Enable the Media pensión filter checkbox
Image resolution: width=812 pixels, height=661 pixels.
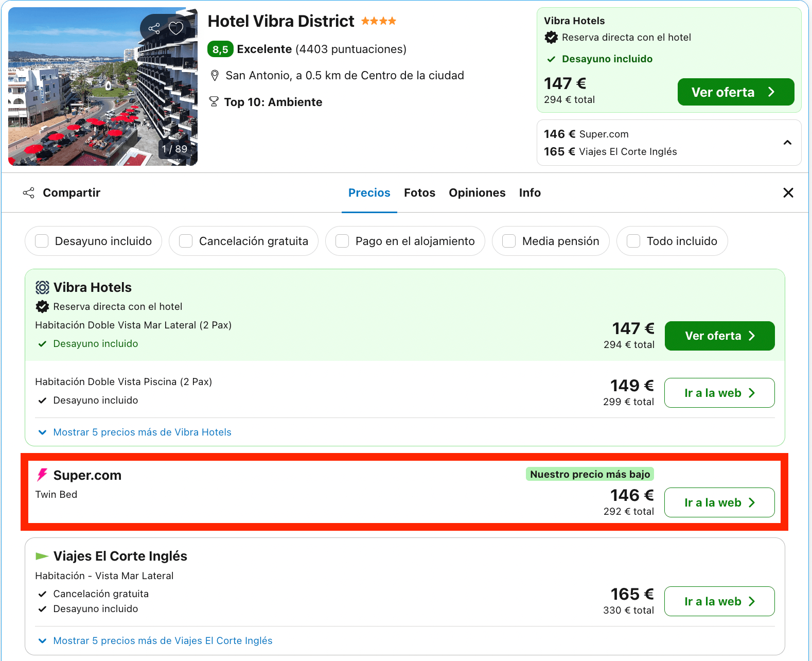509,241
